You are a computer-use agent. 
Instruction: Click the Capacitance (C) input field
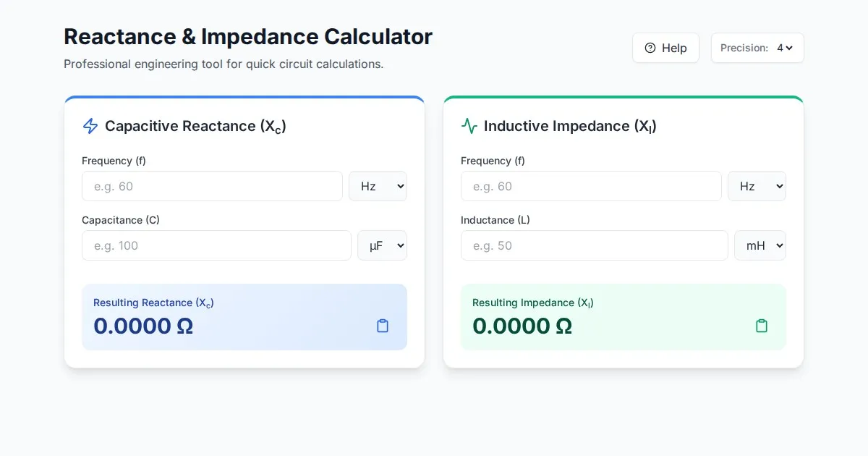(216, 245)
